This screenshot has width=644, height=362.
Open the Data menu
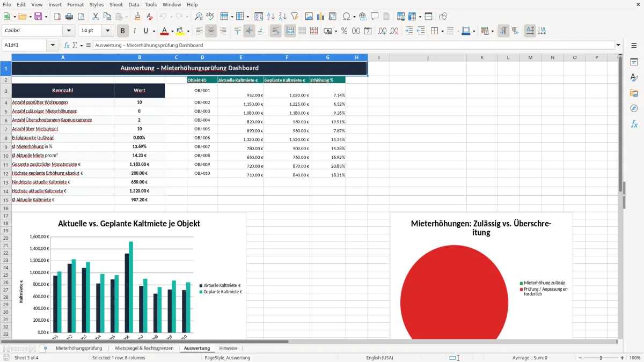point(134,4)
